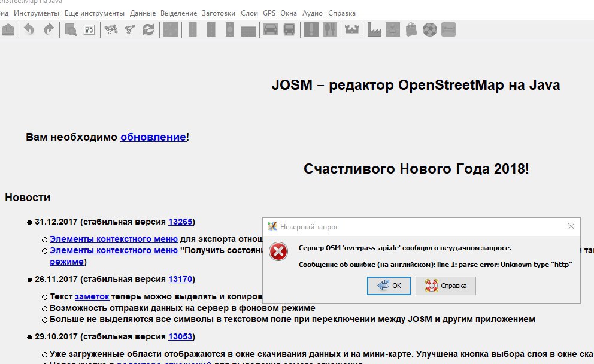Viewport: 594px width, 364px height.
Task: Open the Ещё инструменты menu
Action: (x=95, y=13)
